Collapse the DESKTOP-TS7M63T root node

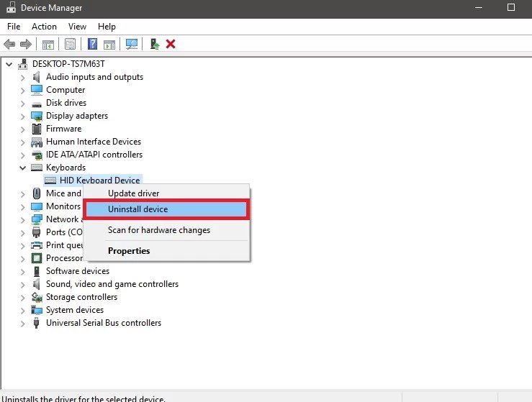pyautogui.click(x=9, y=64)
